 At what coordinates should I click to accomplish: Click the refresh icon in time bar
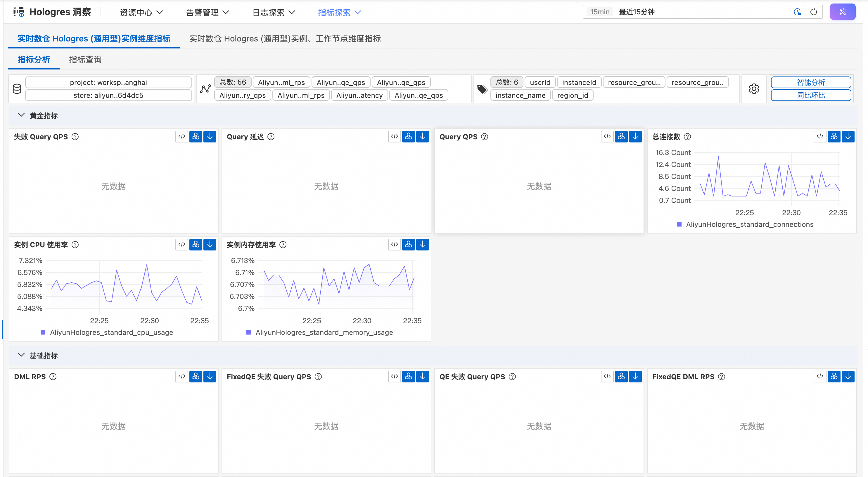[x=813, y=12]
